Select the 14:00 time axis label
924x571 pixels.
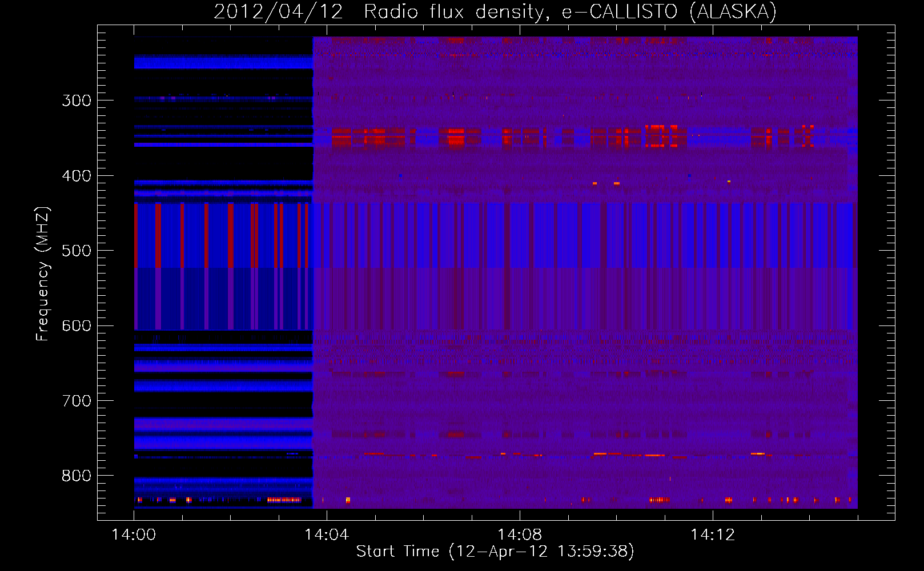(134, 535)
